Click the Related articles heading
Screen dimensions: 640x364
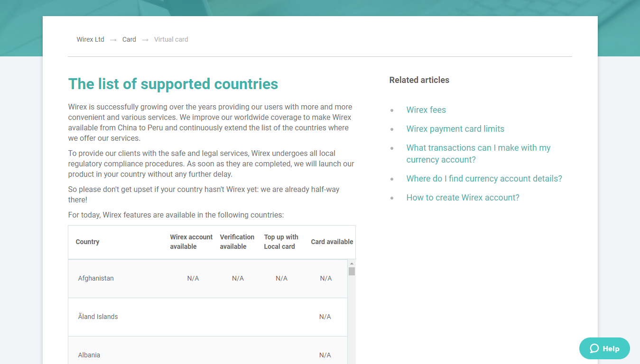coord(419,80)
